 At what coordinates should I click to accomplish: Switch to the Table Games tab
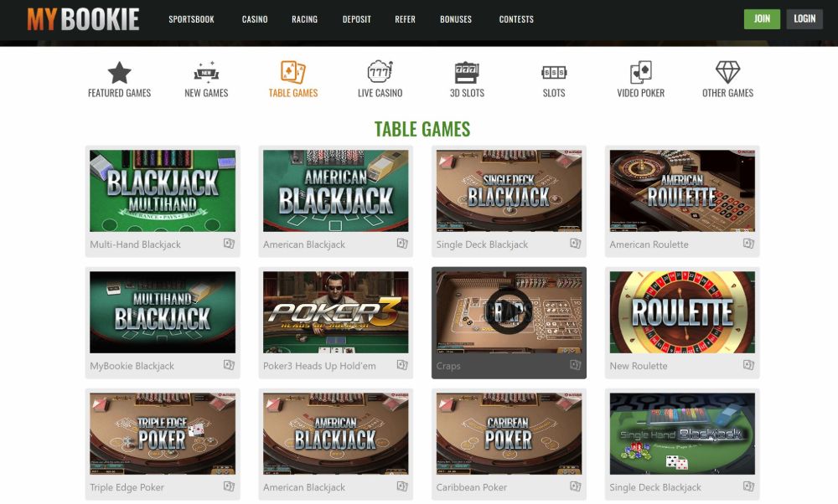click(292, 79)
